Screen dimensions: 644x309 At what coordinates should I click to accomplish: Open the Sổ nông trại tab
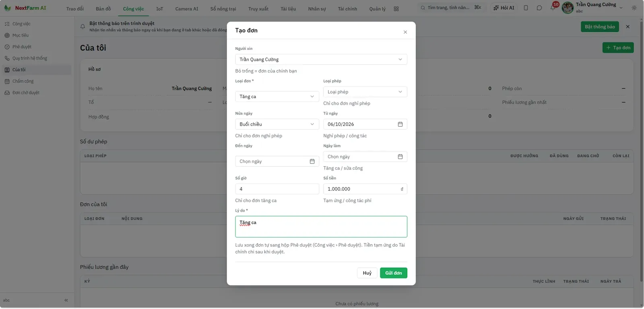[223, 9]
